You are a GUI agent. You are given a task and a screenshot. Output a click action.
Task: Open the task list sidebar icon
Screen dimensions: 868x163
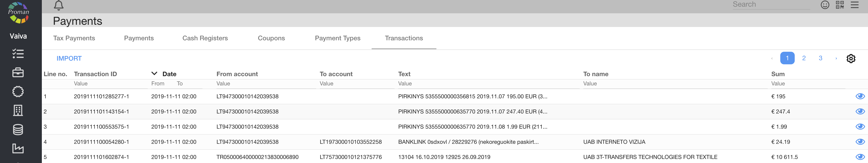click(18, 54)
